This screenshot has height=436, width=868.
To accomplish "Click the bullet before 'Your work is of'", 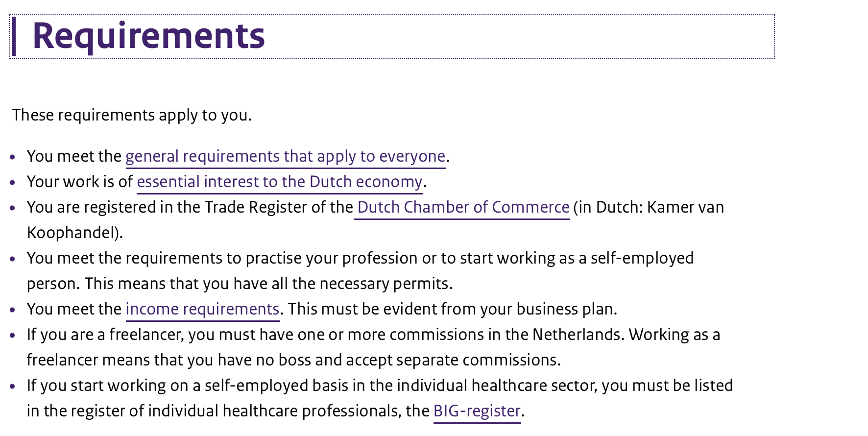I will click(x=13, y=183).
